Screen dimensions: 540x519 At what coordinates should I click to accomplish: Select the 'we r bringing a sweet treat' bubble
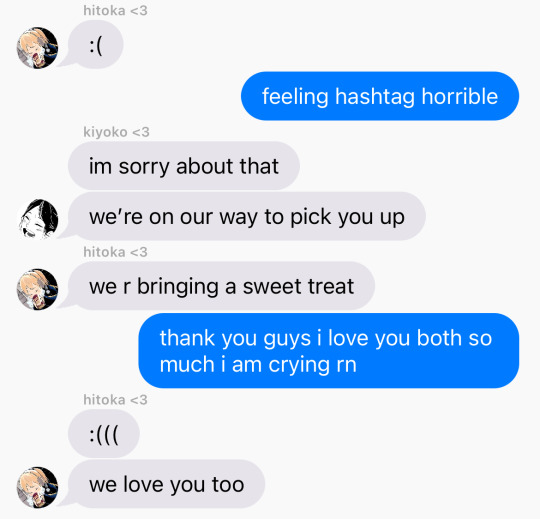point(221,286)
